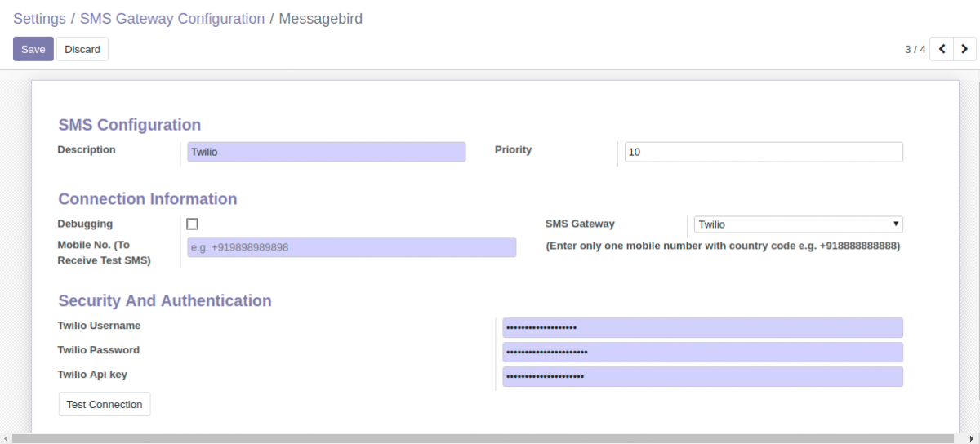Click horizontal scrollbar right arrow
Image resolution: width=980 pixels, height=444 pixels.
click(x=974, y=438)
